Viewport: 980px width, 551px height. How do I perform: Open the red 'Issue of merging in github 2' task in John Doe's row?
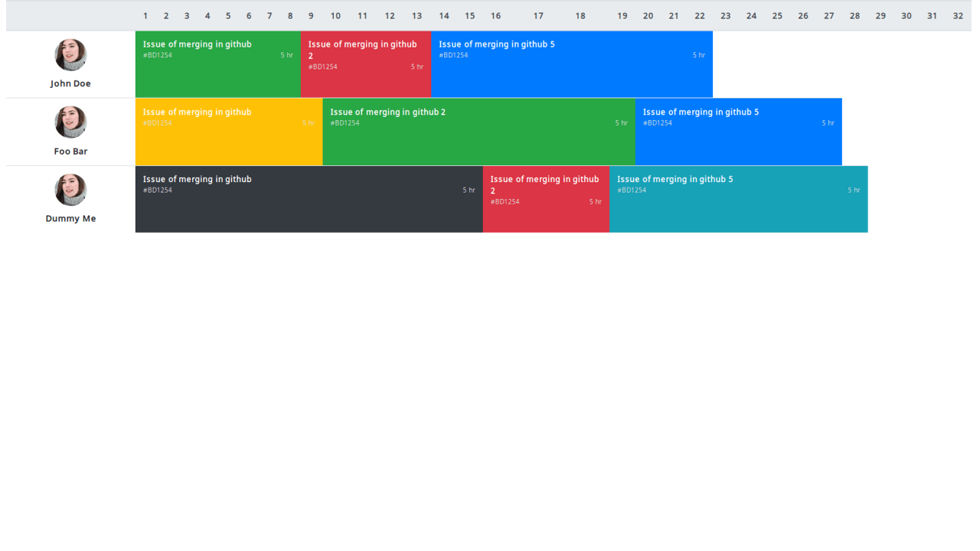366,64
